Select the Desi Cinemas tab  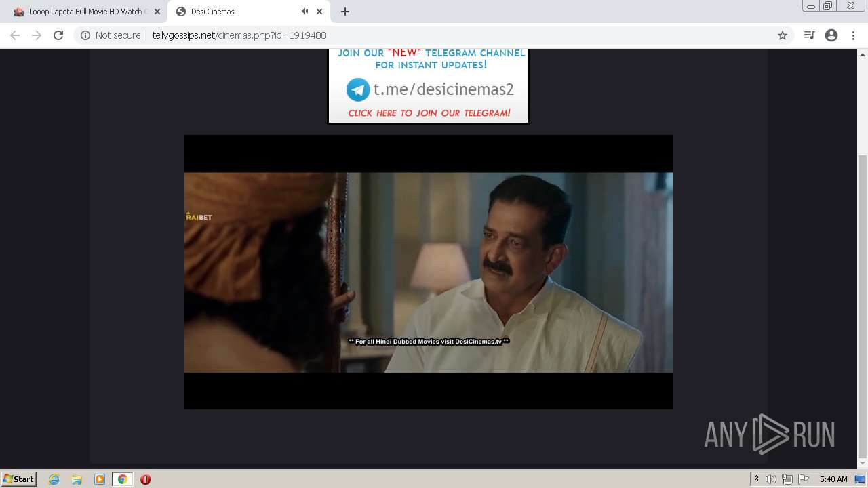[248, 12]
